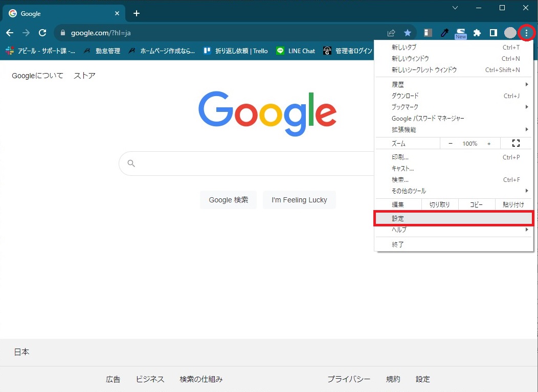Open the アピール - サポート課 bookmark
538x392 pixels.
click(40, 51)
